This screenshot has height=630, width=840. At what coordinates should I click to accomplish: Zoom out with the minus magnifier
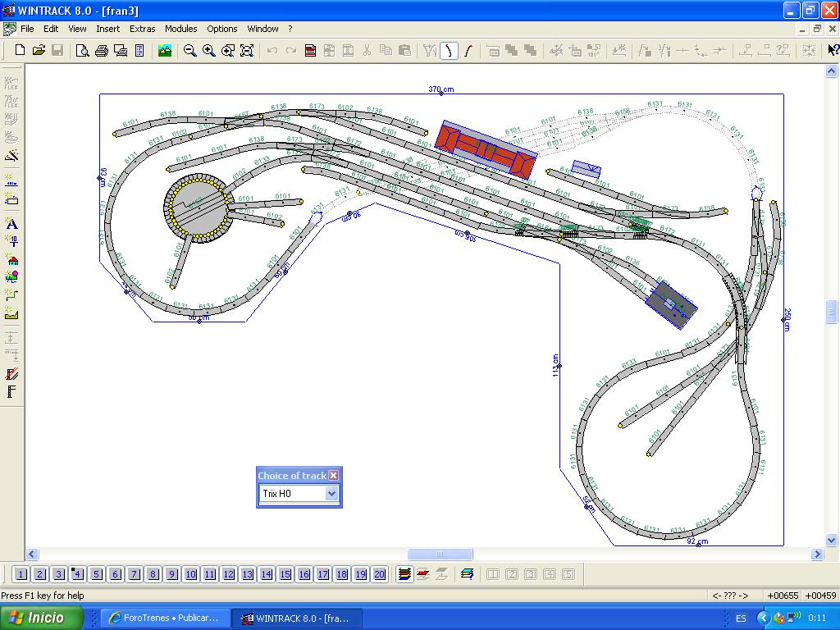[189, 50]
